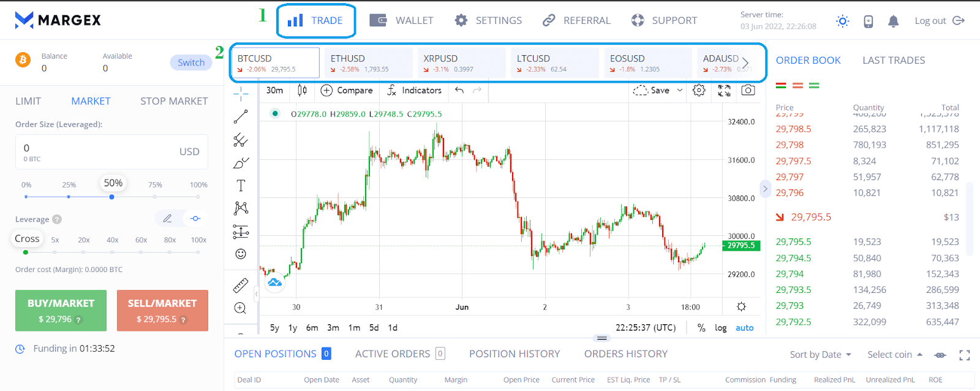The image size is (980, 391).
Task: Toggle light theme sun icon
Action: coord(843,21)
